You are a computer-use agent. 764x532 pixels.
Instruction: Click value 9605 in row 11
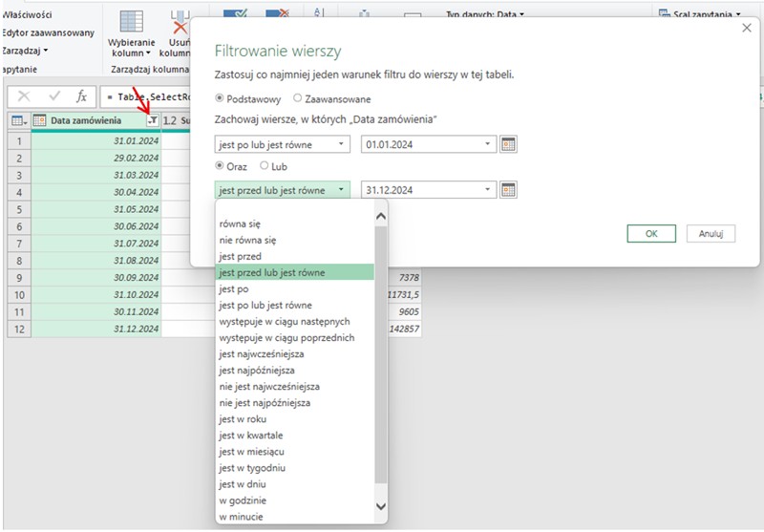(409, 311)
